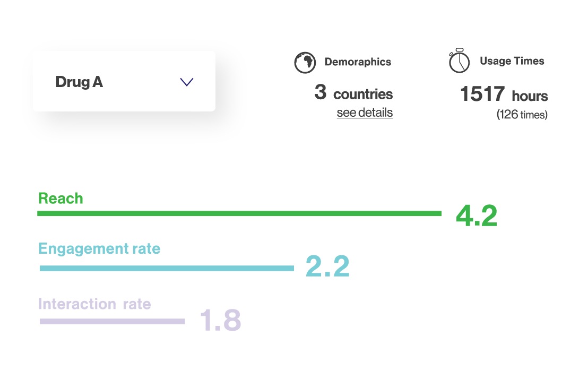
Task: Click the lavender Interaction rate bar
Action: (x=112, y=321)
